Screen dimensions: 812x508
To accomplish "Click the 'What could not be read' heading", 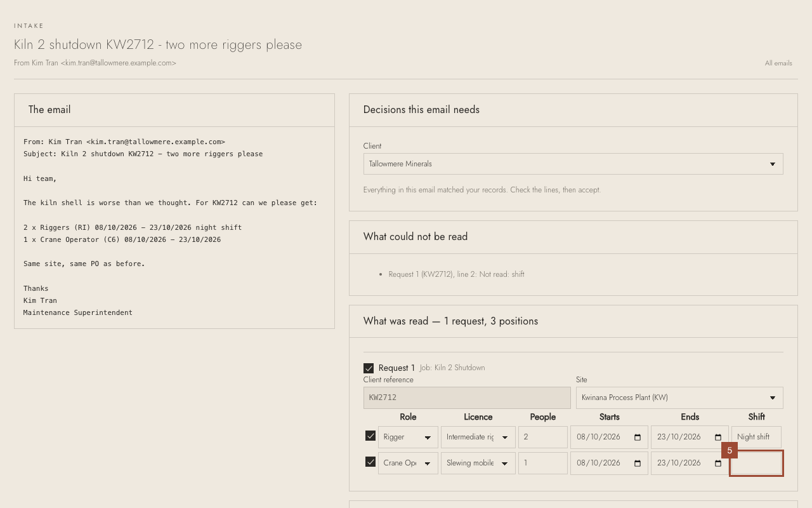I will tap(416, 237).
